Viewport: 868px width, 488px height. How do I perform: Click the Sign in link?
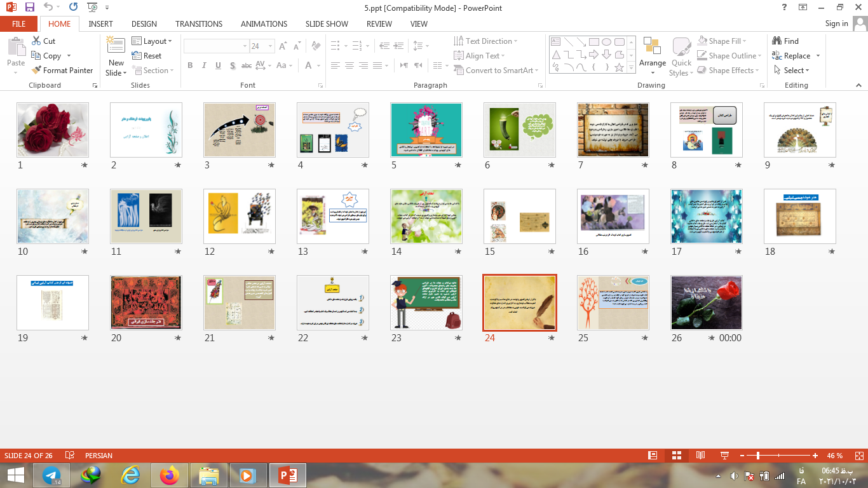click(x=836, y=24)
